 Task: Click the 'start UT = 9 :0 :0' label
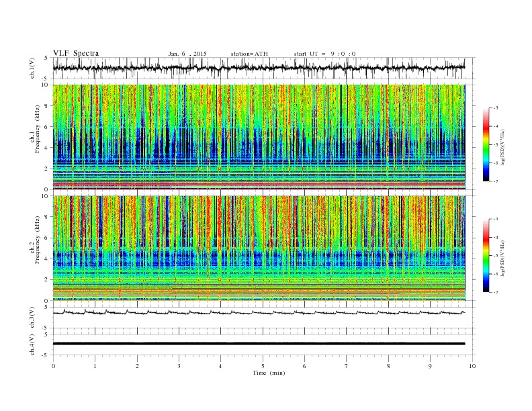tap(324, 54)
